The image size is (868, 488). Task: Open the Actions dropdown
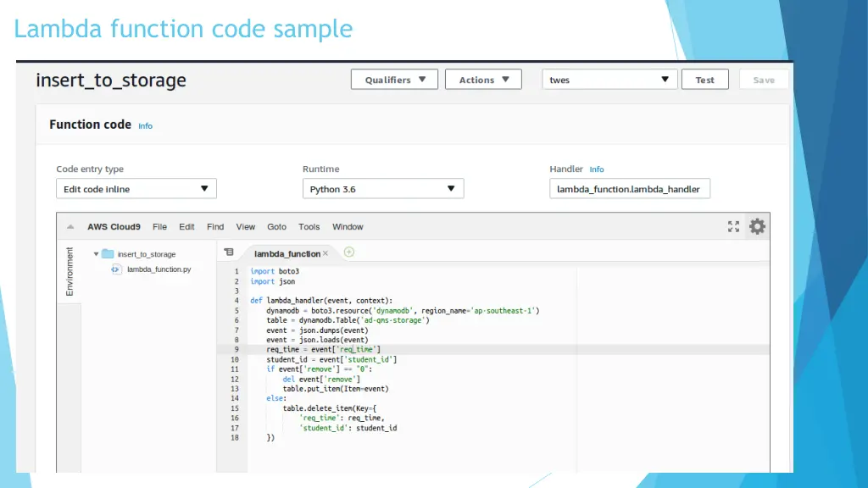click(483, 79)
